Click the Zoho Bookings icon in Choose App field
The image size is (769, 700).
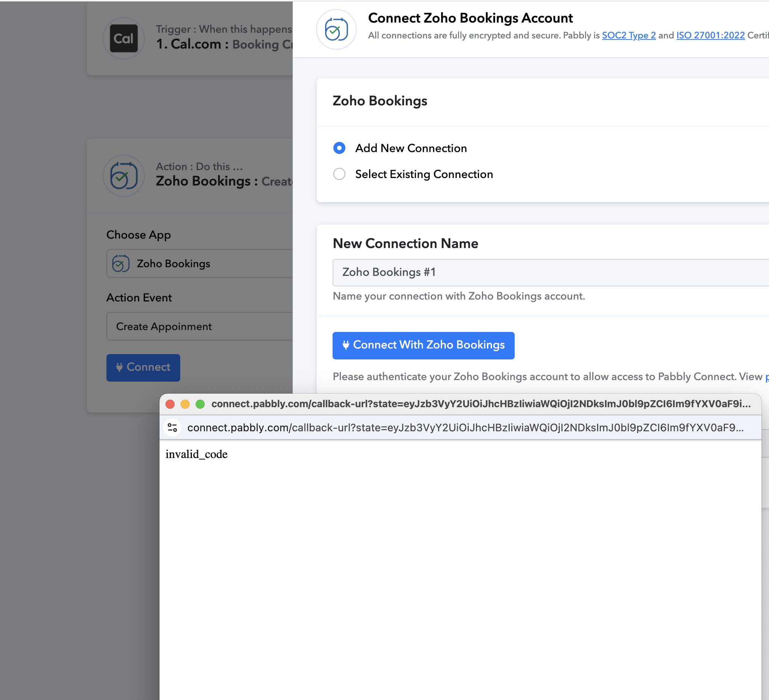tap(121, 263)
